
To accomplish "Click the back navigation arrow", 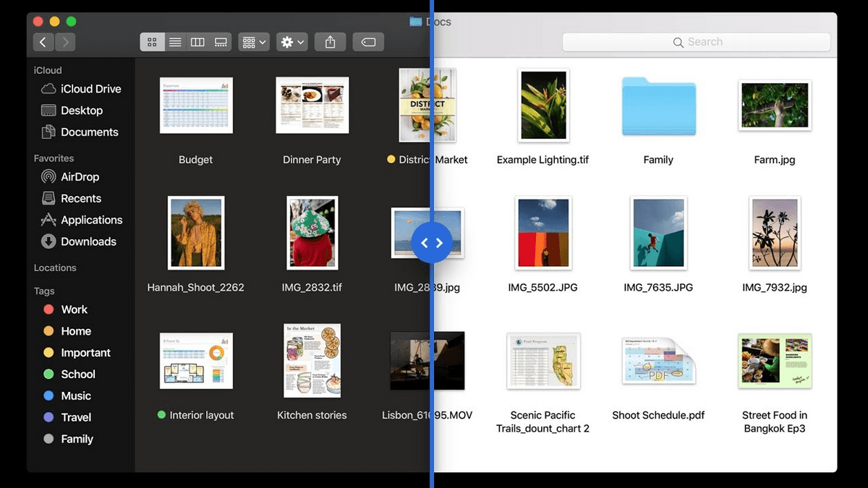I will tap(43, 42).
